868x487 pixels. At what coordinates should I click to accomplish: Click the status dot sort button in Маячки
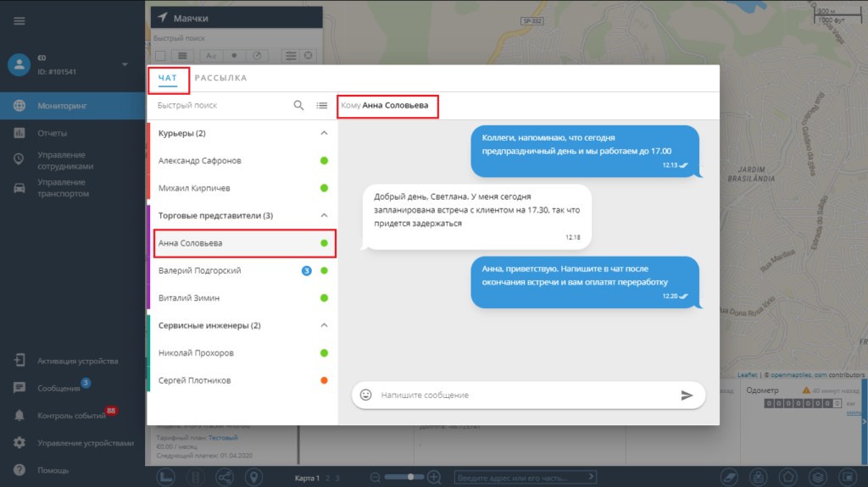click(x=234, y=56)
